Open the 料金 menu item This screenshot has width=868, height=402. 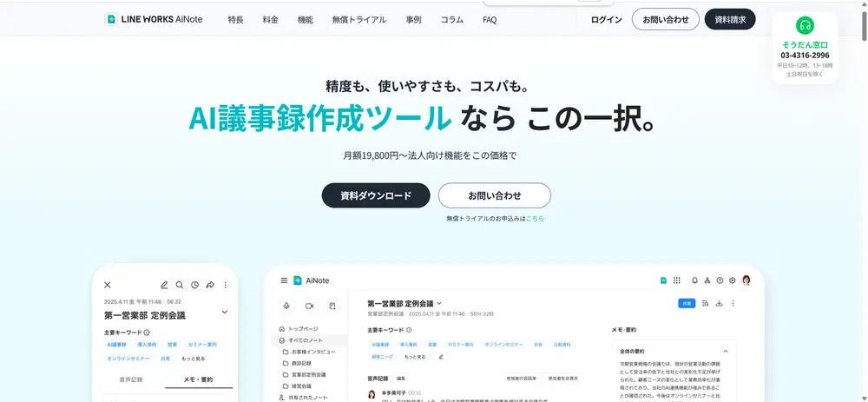[x=271, y=20]
